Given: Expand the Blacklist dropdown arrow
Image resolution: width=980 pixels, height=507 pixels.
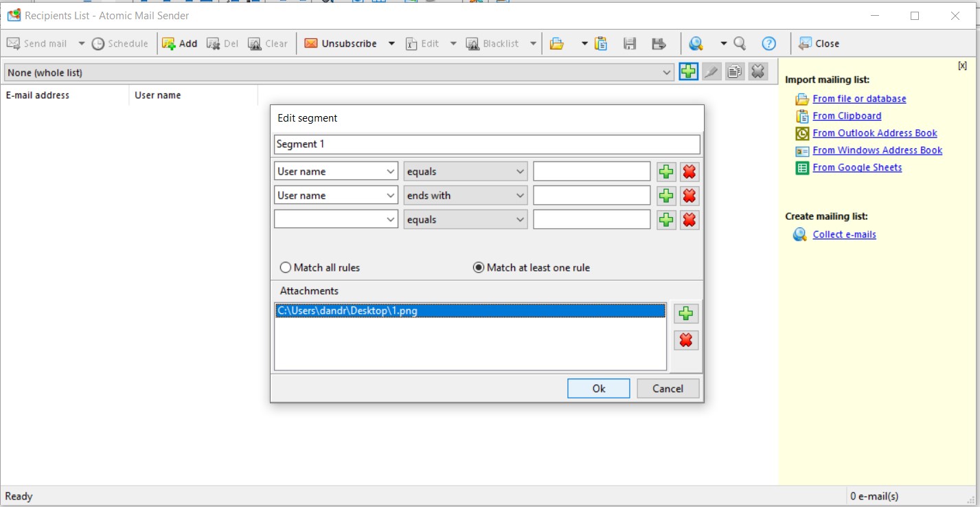Looking at the screenshot, I should [x=533, y=43].
